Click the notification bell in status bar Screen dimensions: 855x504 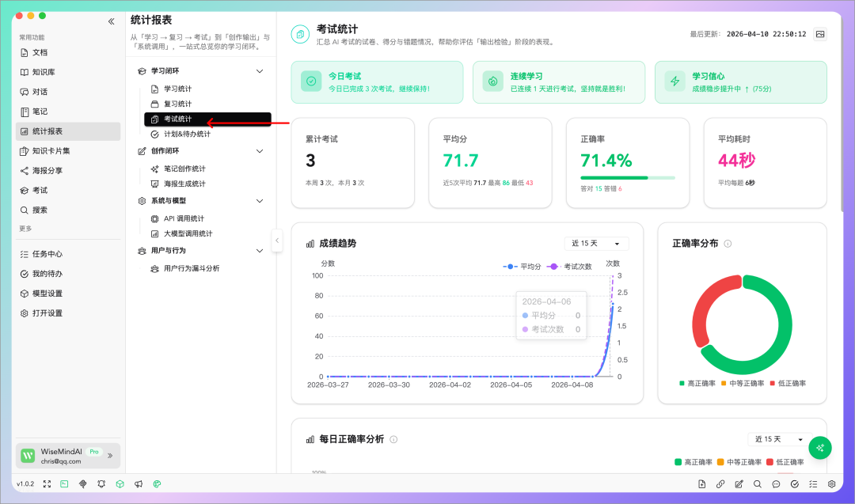(101, 484)
